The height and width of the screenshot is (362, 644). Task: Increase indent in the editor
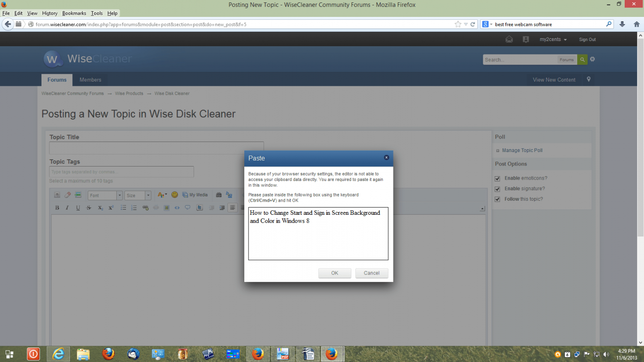222,208
